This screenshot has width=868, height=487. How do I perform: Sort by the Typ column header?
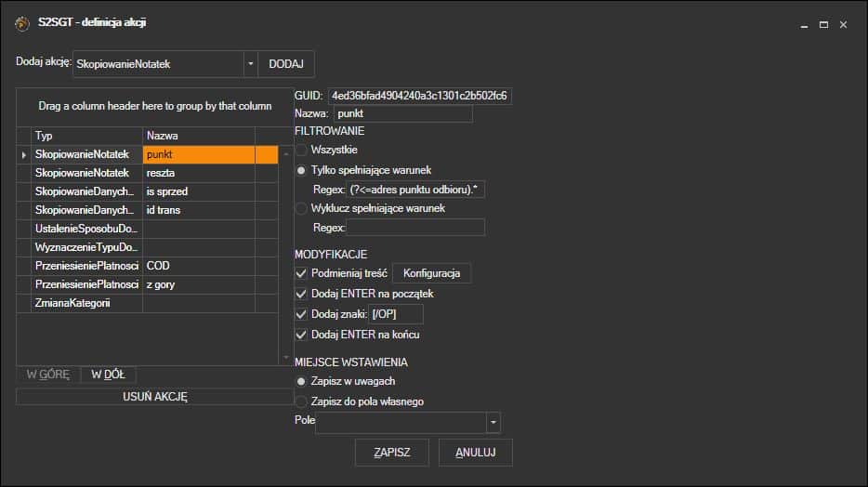pos(87,136)
